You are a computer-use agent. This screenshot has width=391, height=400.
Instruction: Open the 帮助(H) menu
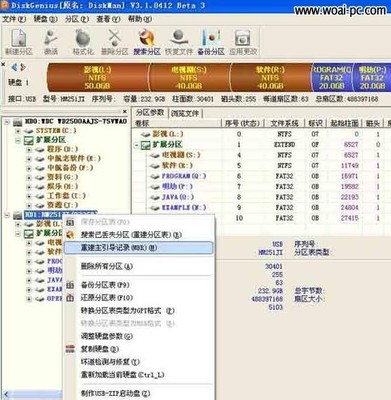140,19
